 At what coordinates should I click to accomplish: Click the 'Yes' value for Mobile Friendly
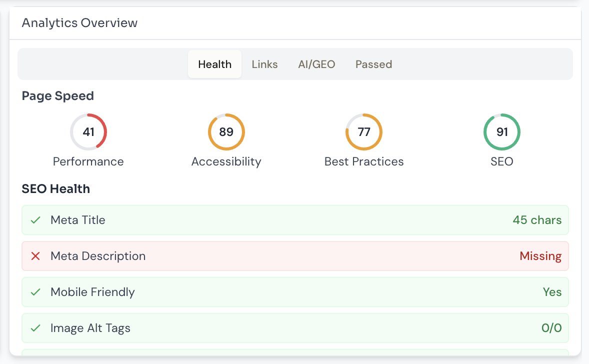click(x=552, y=292)
